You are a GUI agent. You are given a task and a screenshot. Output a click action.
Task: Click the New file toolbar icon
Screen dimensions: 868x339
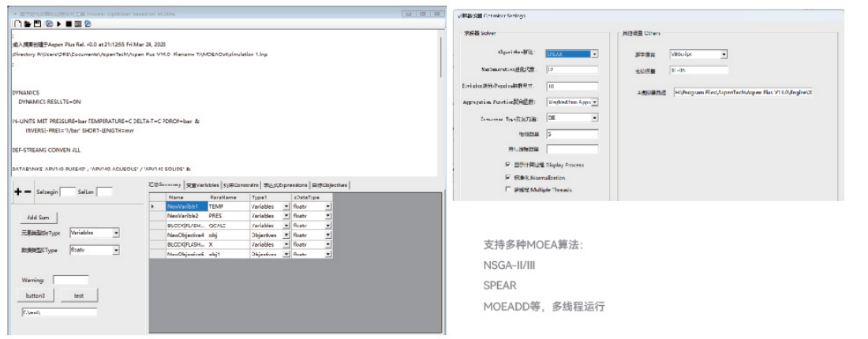17,24
